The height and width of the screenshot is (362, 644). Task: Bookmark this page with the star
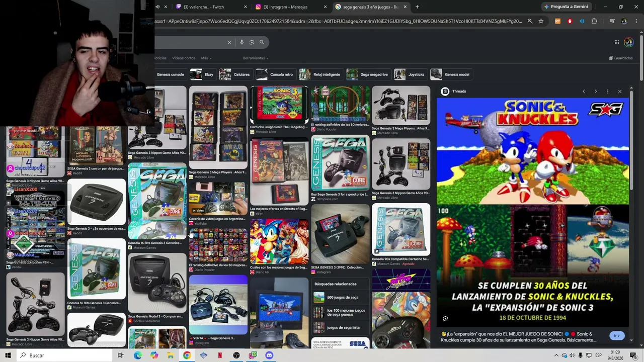tap(541, 21)
